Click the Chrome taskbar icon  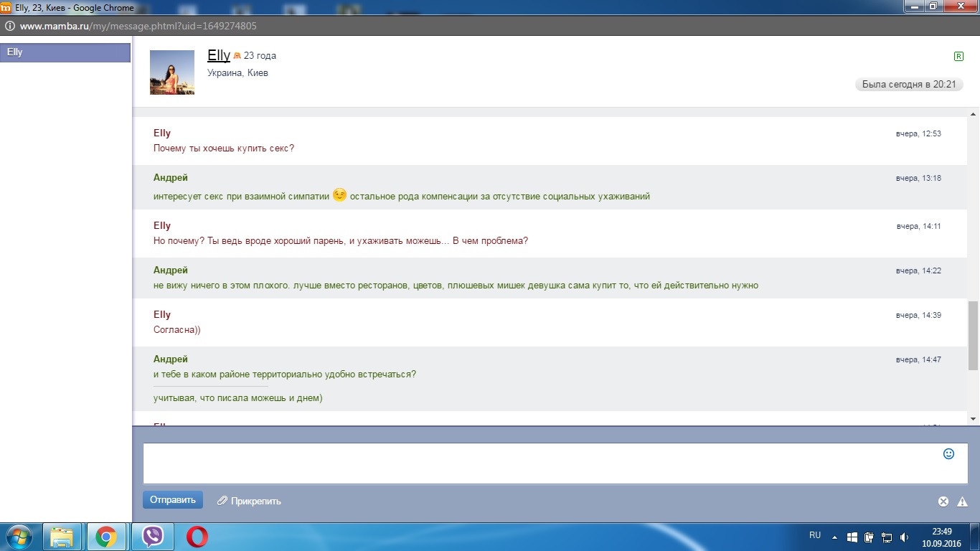pyautogui.click(x=106, y=537)
